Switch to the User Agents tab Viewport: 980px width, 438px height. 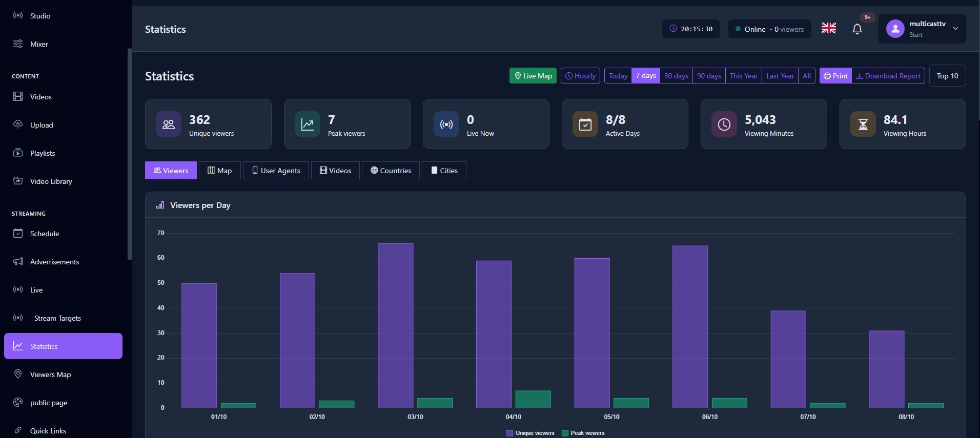click(x=276, y=171)
